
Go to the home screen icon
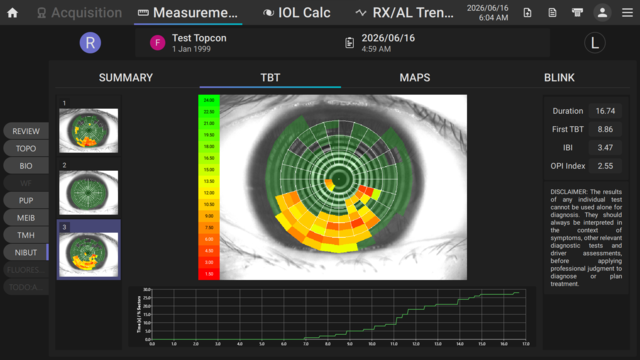[x=13, y=13]
